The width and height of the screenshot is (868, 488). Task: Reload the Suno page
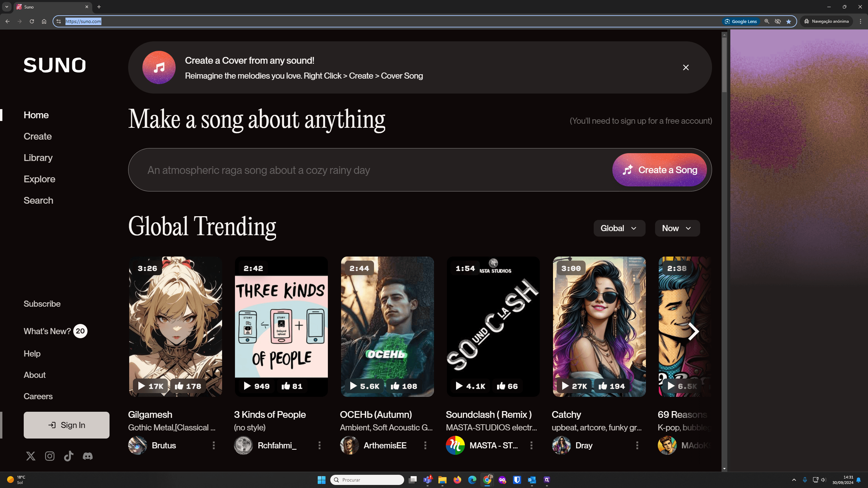pyautogui.click(x=32, y=21)
